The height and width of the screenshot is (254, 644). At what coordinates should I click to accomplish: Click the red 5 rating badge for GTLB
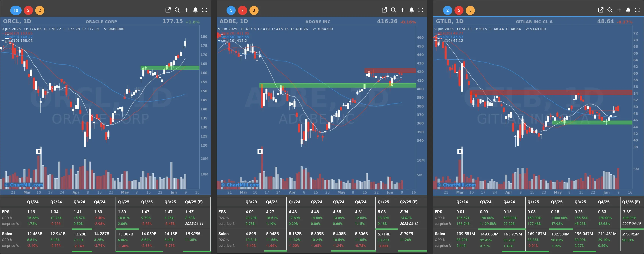point(459,10)
